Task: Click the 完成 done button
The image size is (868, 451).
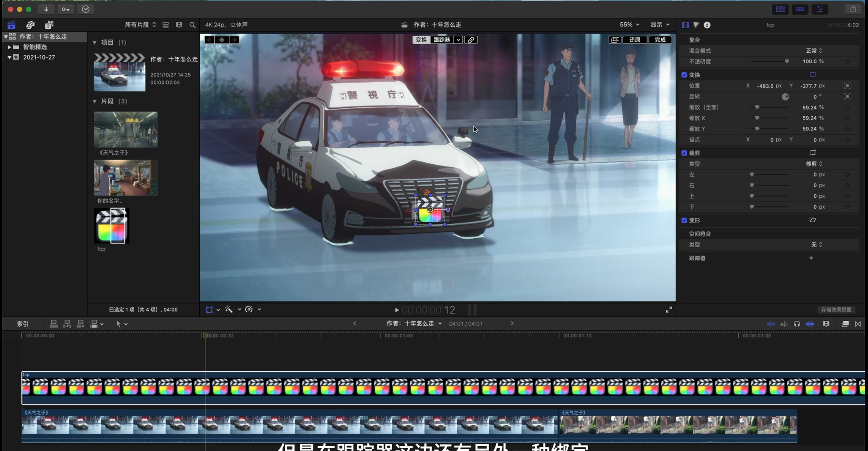Action: click(660, 40)
